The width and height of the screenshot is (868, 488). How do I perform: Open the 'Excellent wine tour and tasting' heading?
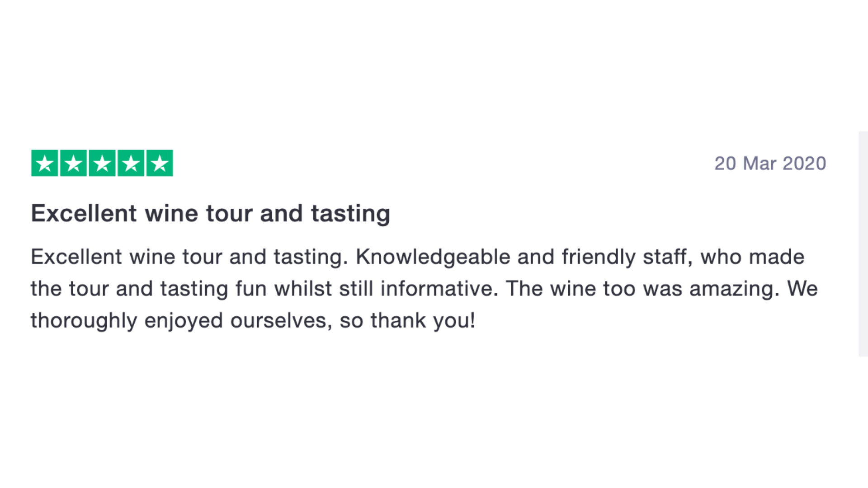point(210,214)
